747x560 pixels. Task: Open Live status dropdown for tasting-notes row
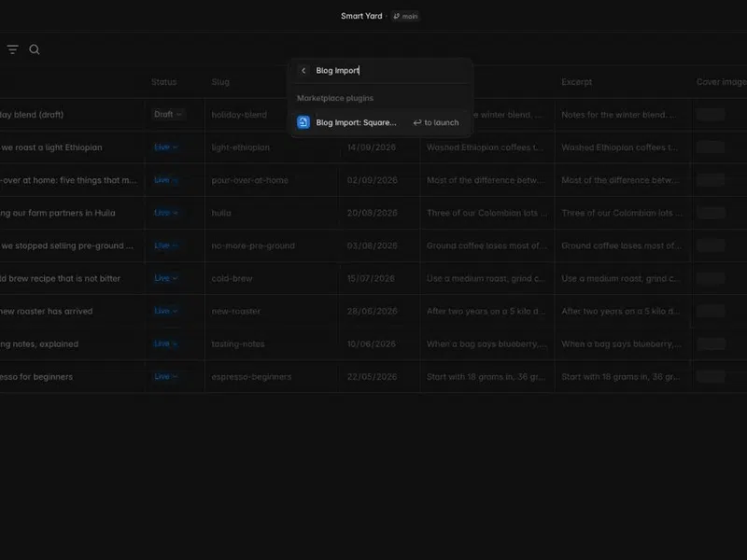click(x=166, y=343)
